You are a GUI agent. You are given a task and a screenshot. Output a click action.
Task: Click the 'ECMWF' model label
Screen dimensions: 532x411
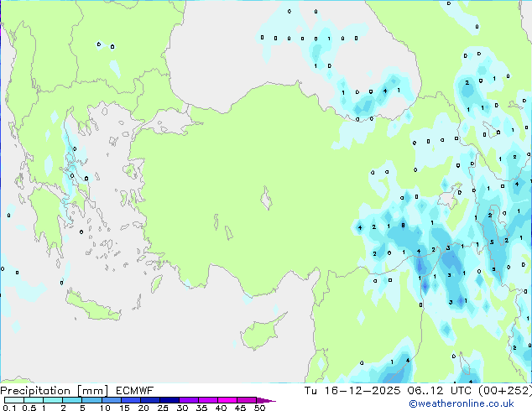click(135, 391)
